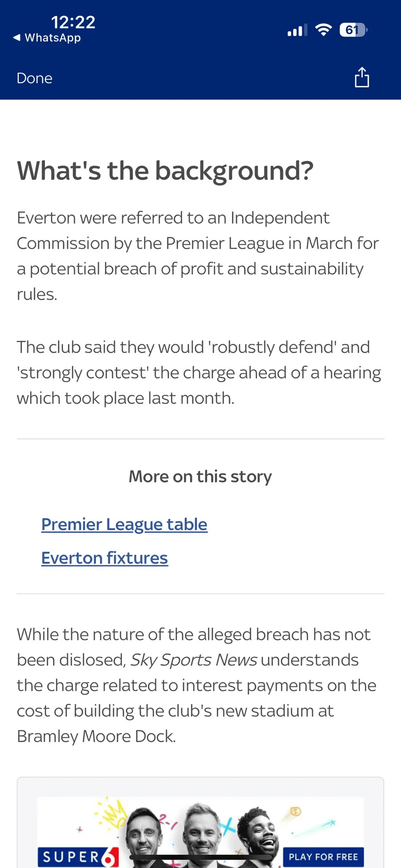The height and width of the screenshot is (868, 401).
Task: Tap paragraph about Bramley Moore Dock
Action: 196,685
